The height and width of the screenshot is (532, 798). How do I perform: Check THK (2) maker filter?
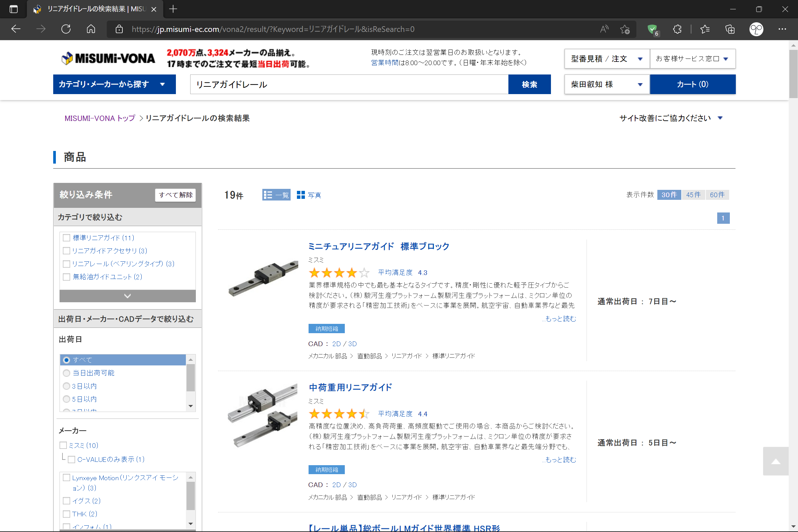pos(66,514)
